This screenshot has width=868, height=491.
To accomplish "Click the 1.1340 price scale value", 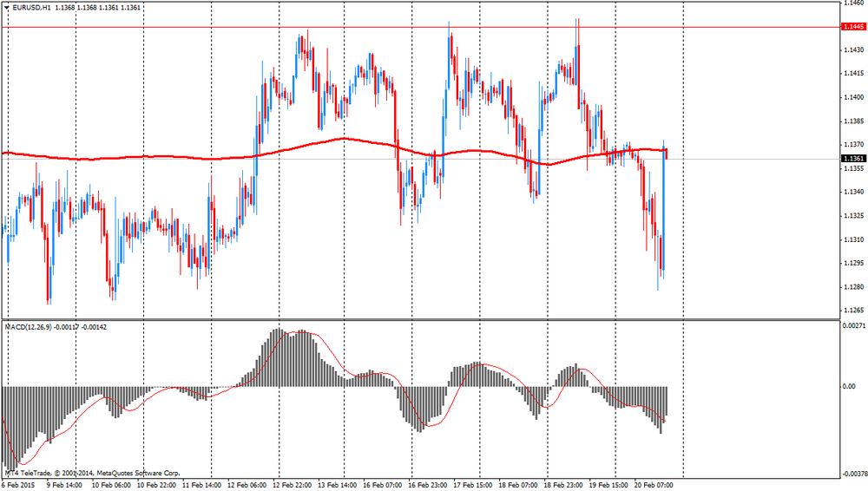I will pyautogui.click(x=853, y=192).
